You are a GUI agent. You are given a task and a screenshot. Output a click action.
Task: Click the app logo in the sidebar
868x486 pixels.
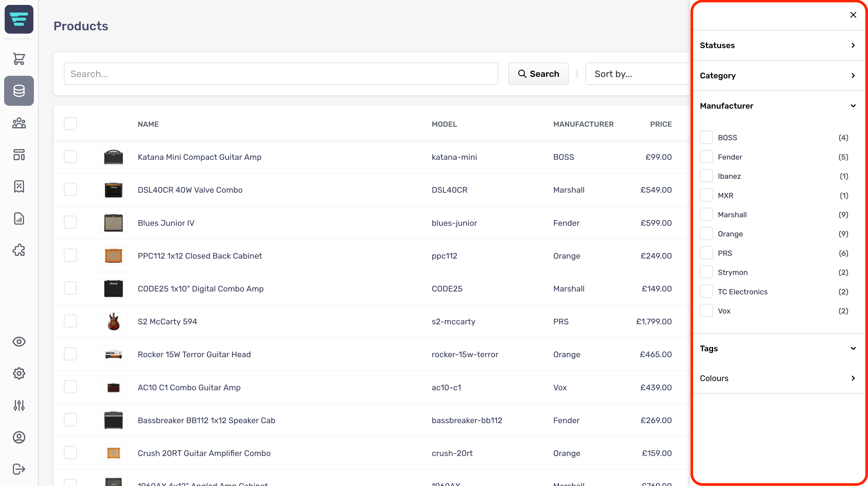pyautogui.click(x=19, y=19)
